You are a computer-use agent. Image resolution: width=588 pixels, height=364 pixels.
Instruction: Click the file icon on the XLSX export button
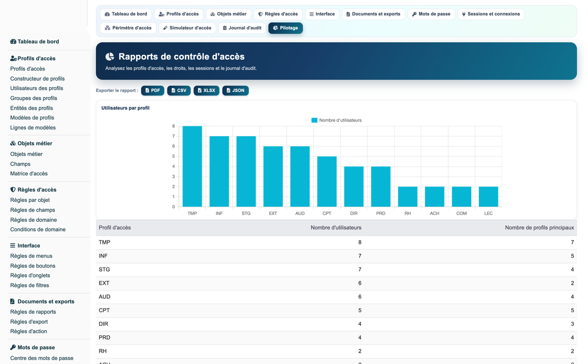[x=199, y=91]
